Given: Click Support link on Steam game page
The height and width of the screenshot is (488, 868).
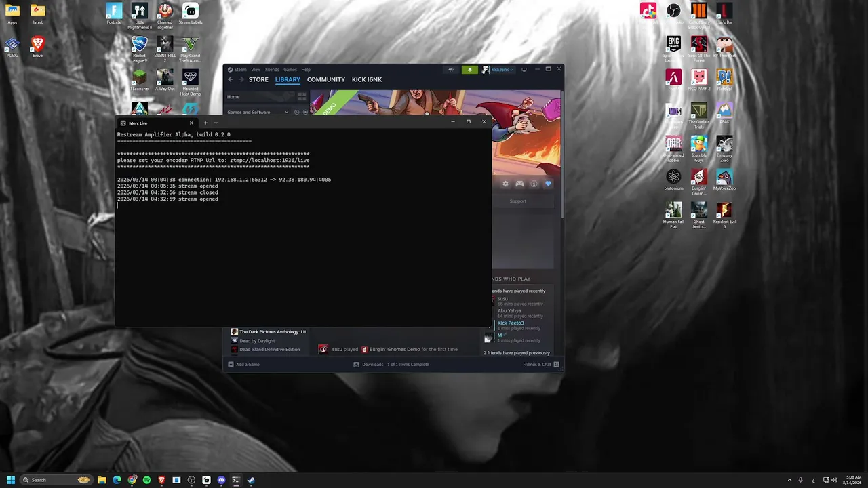Looking at the screenshot, I should 517,201.
